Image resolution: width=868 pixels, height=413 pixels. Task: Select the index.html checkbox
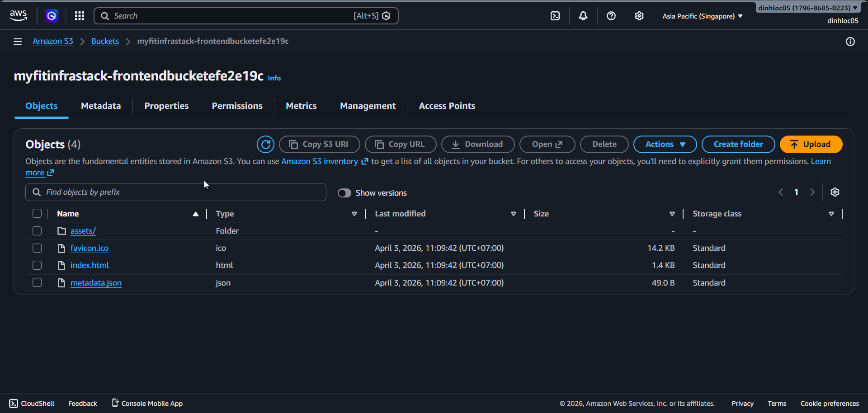(x=37, y=265)
